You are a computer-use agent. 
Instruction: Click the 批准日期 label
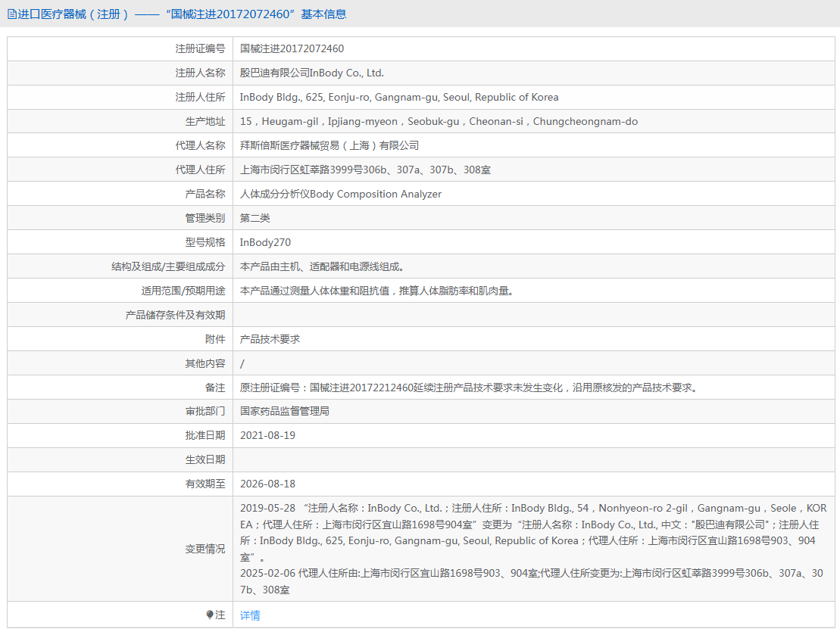pyautogui.click(x=205, y=436)
